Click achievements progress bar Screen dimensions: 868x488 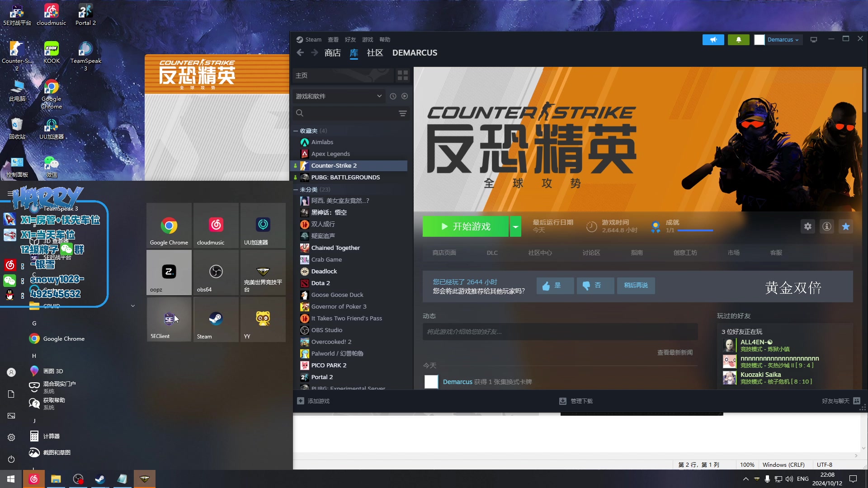click(695, 230)
